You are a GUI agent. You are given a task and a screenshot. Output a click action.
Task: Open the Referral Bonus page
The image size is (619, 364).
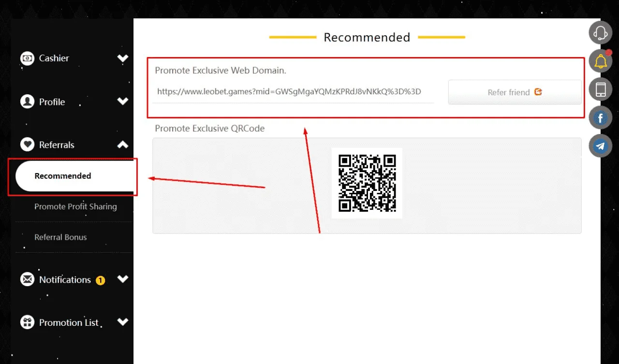60,237
